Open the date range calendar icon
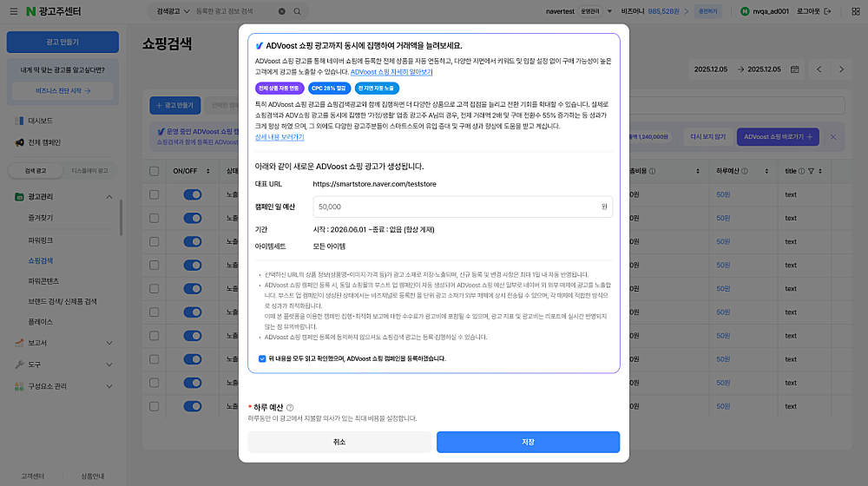 click(794, 69)
